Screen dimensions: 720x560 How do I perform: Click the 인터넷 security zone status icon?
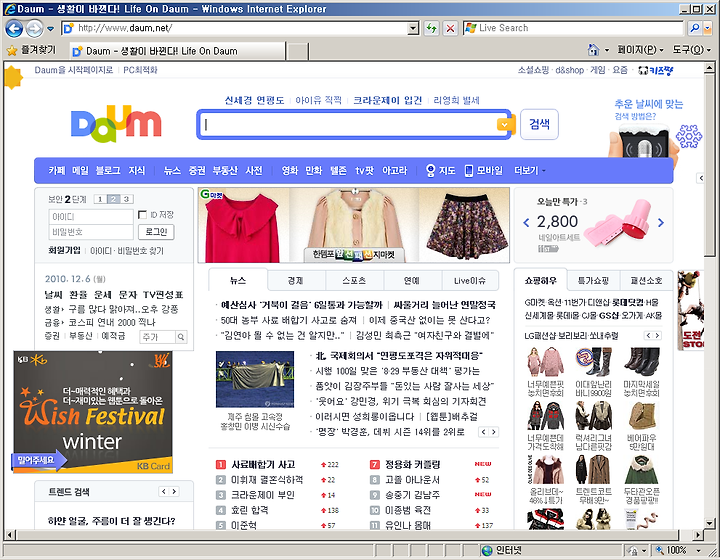[x=487, y=550]
